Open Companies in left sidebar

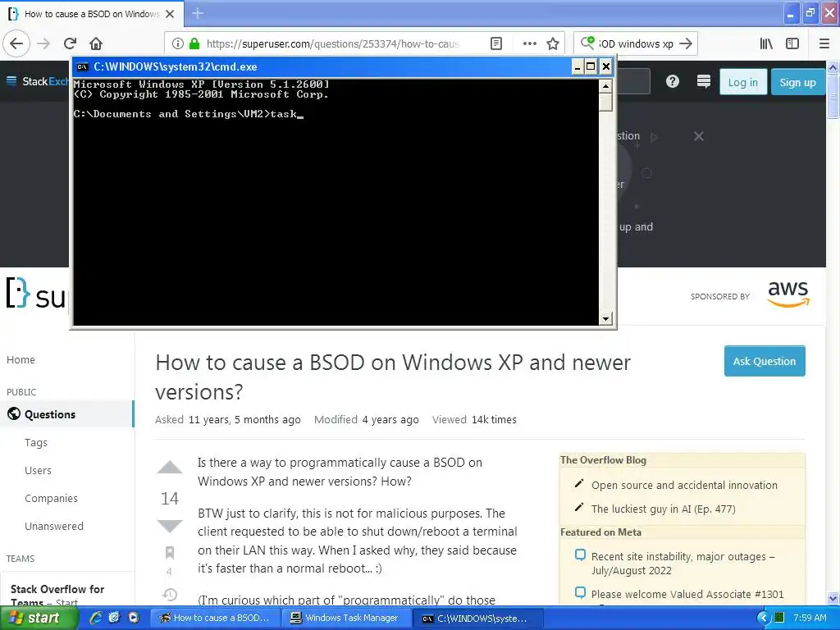(51, 498)
